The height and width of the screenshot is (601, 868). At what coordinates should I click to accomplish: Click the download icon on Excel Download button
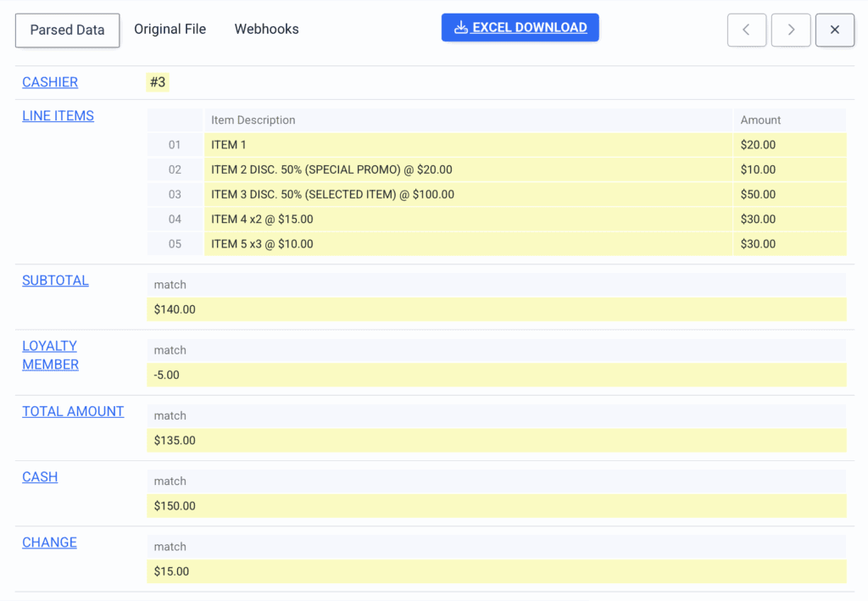click(x=461, y=27)
